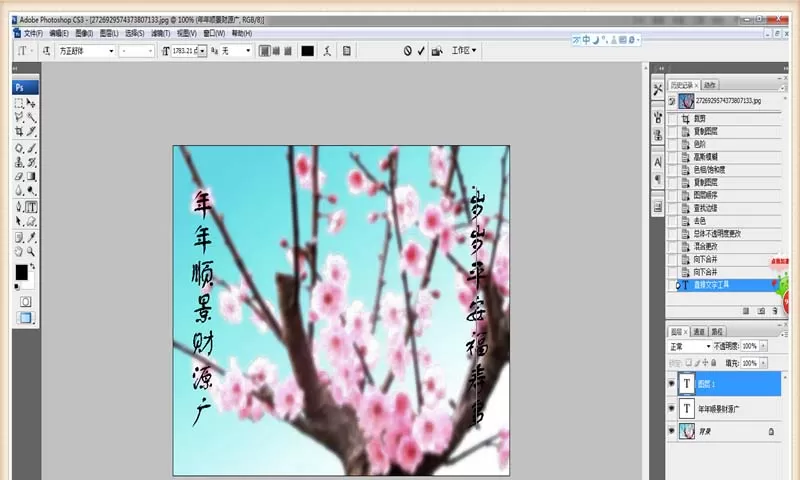
Task: Select the Horizontal Type tool in toolbox
Action: click(31, 207)
